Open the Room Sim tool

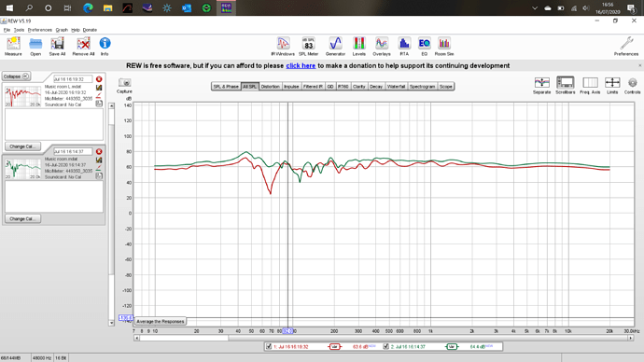[x=444, y=47]
